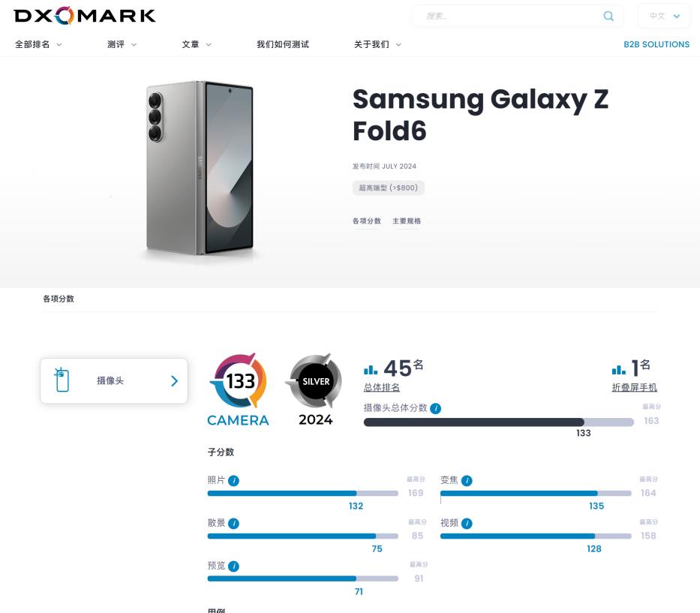Click info icon next to 照片
This screenshot has width=700, height=613.
pos(233,480)
